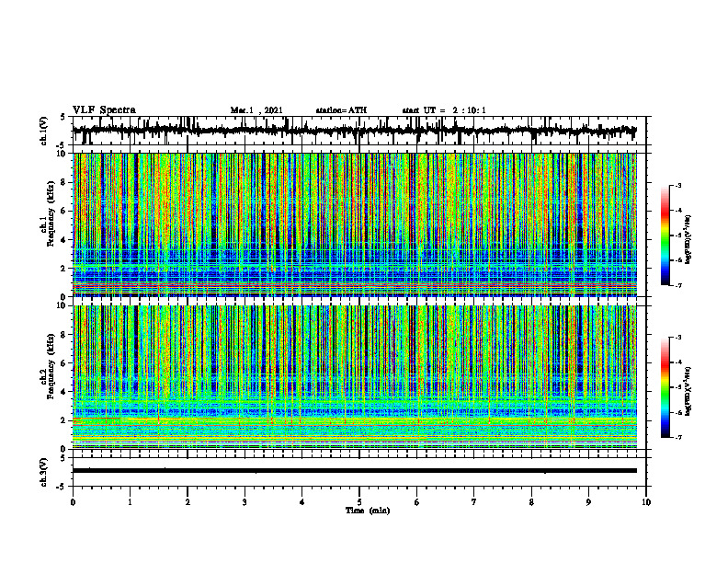The height and width of the screenshot is (563, 728).
Task: Click the "-7" label on ch.2 colorbar
Action: (x=678, y=437)
